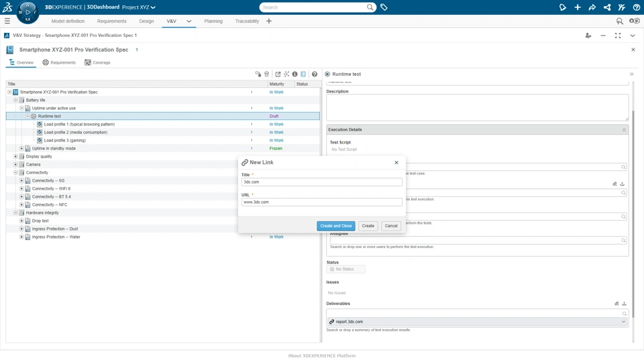Expand Uptime in standby mode node

(x=21, y=148)
